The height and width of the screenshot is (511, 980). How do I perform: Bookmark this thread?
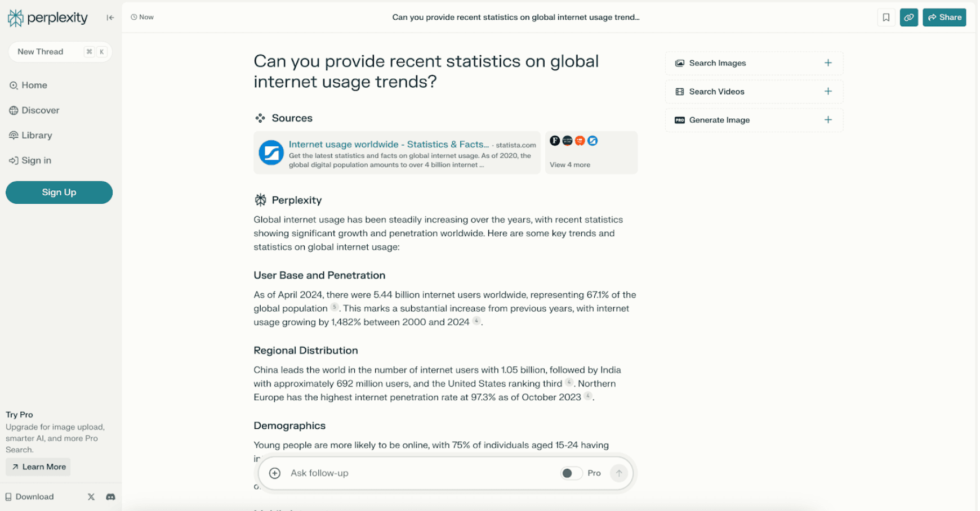pyautogui.click(x=886, y=17)
